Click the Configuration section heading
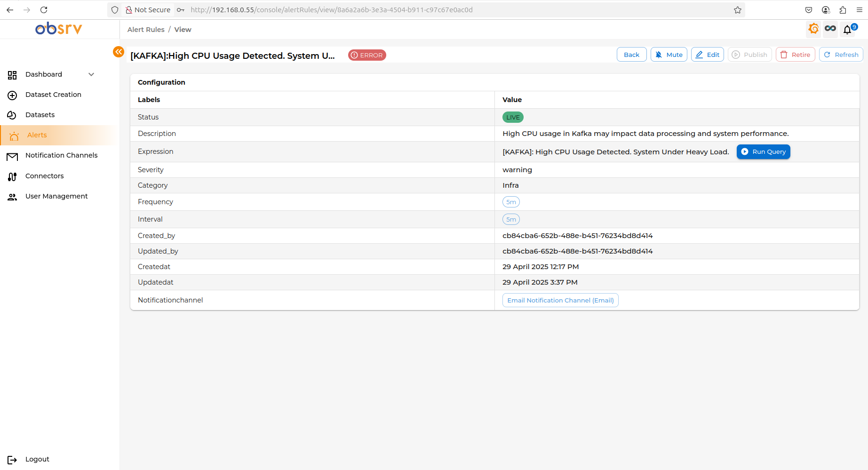Image resolution: width=868 pixels, height=470 pixels. [161, 82]
